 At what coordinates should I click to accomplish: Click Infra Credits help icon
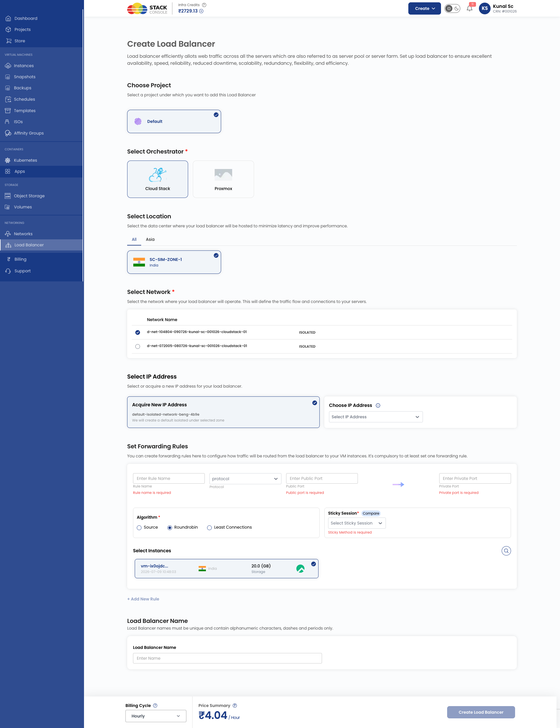[204, 5]
